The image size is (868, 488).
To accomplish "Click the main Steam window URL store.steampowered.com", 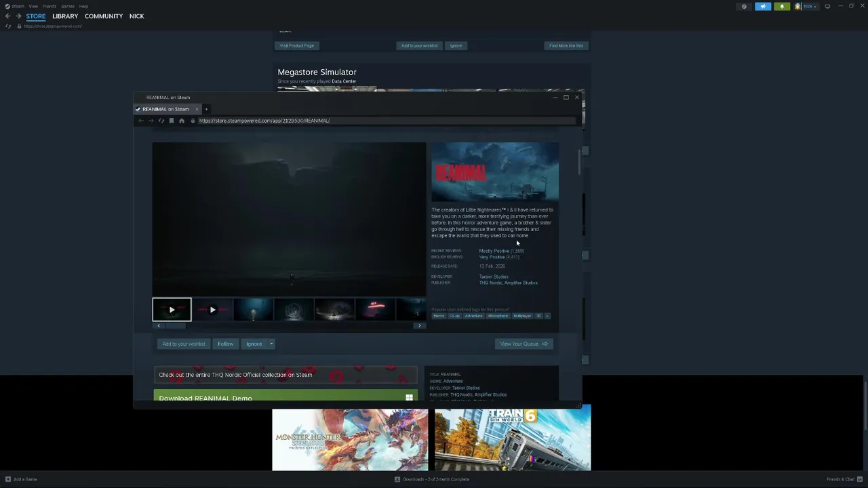I will (x=53, y=26).
